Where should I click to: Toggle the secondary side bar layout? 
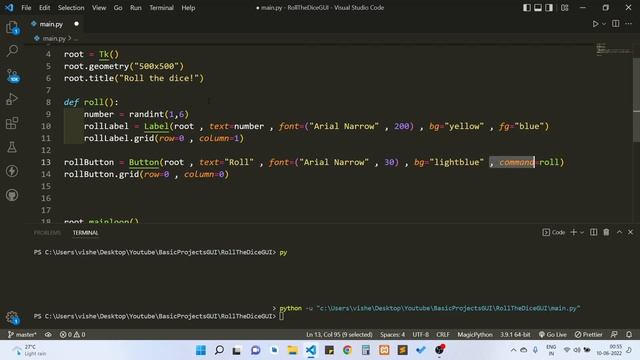tap(549, 7)
